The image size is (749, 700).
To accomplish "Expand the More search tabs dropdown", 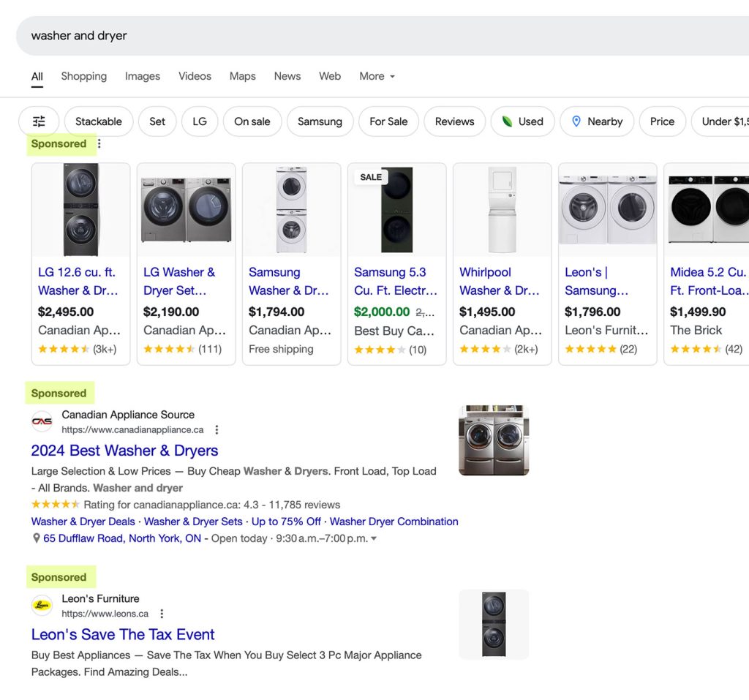I will click(377, 76).
